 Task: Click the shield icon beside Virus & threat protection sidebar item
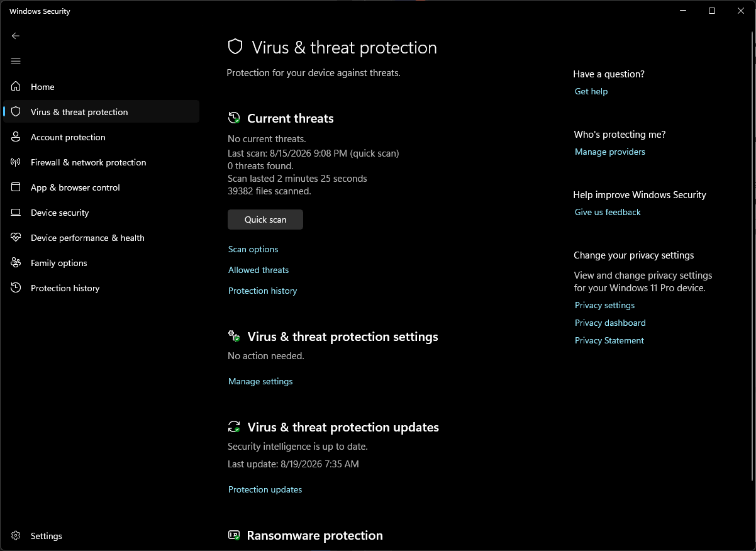16,111
